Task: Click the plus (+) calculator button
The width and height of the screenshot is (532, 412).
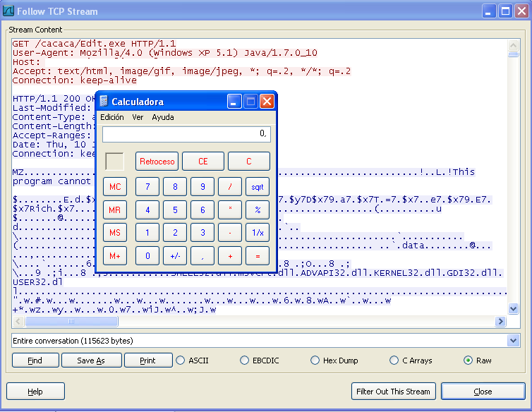Action: coord(230,255)
